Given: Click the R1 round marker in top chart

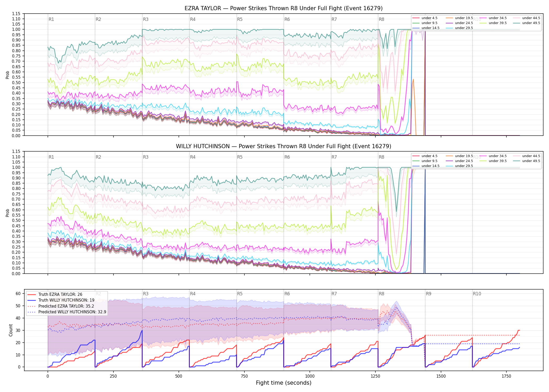Looking at the screenshot, I should point(51,19).
